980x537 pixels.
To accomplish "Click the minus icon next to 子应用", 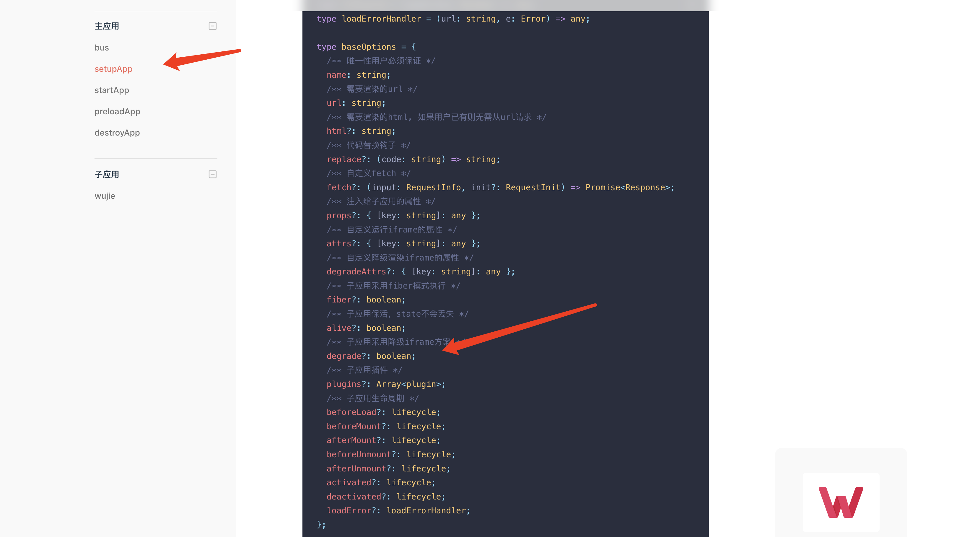I will pyautogui.click(x=212, y=174).
